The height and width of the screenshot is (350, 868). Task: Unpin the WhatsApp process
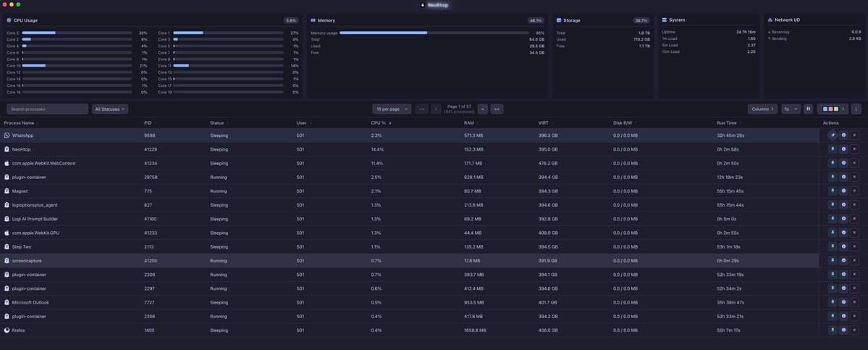pos(833,136)
